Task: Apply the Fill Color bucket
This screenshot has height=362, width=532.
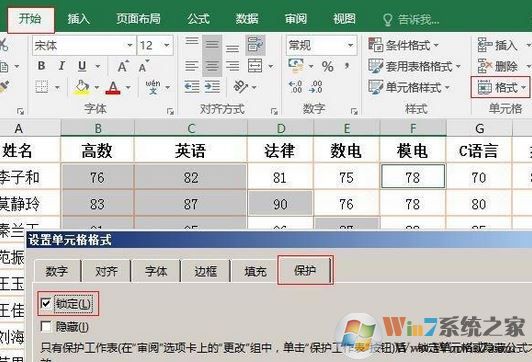Action: (81, 88)
